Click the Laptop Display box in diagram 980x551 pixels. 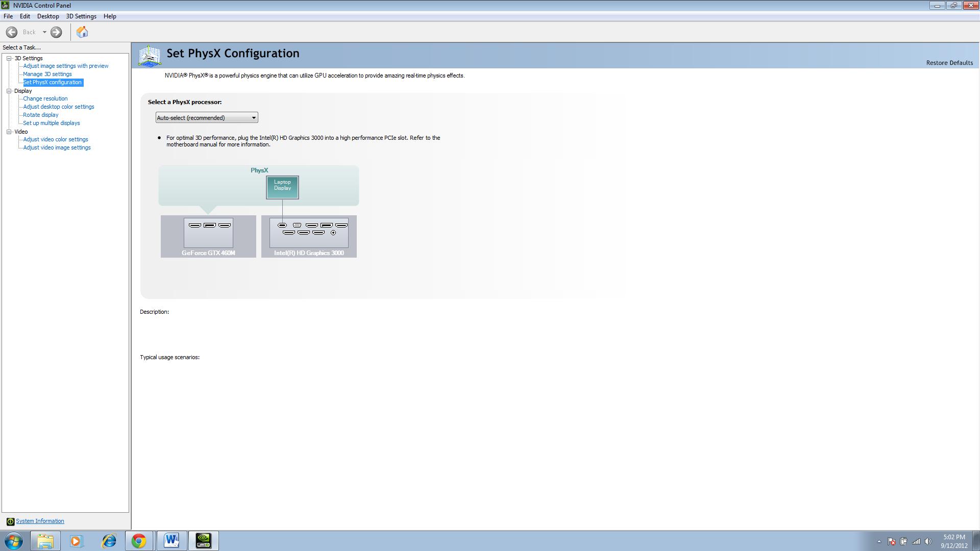[282, 187]
